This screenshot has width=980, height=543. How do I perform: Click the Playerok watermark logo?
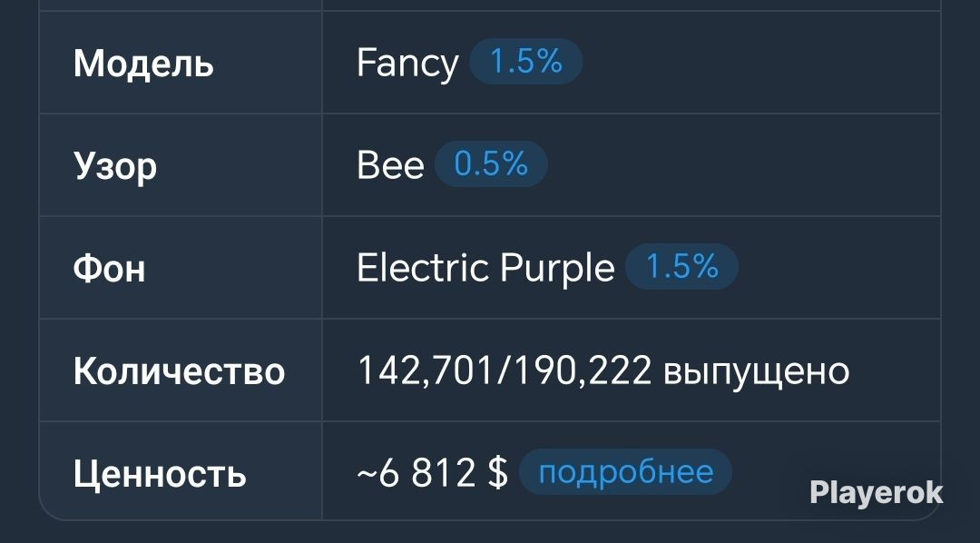tap(877, 493)
